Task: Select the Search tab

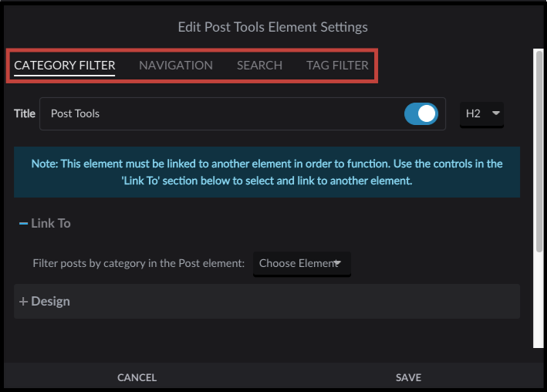Action: point(259,66)
